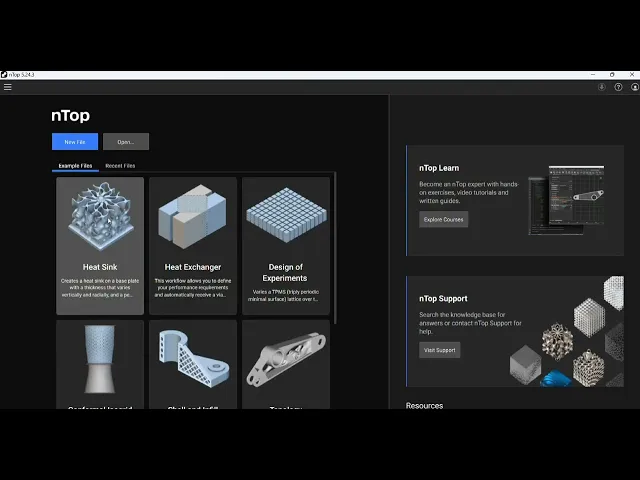This screenshot has height=480, width=640.
Task: Open the user account icon
Action: point(635,87)
